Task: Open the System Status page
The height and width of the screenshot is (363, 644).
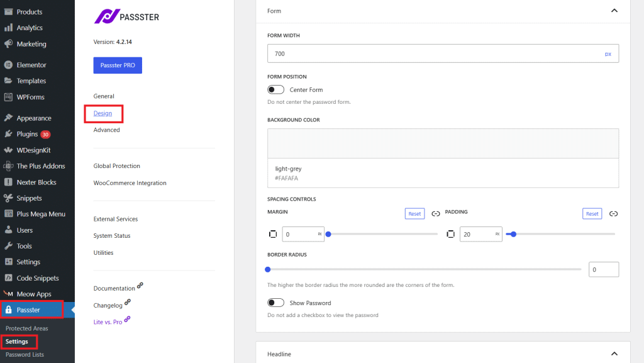Action: [x=112, y=236]
